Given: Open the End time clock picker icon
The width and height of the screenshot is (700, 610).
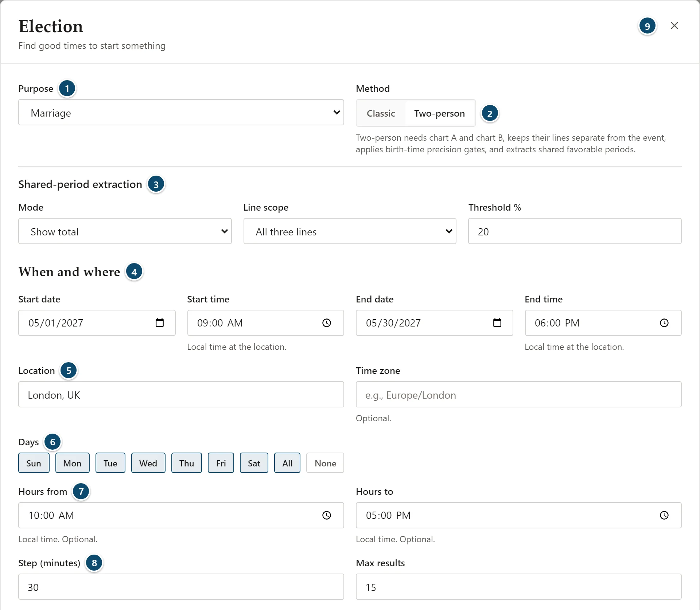Looking at the screenshot, I should [664, 322].
